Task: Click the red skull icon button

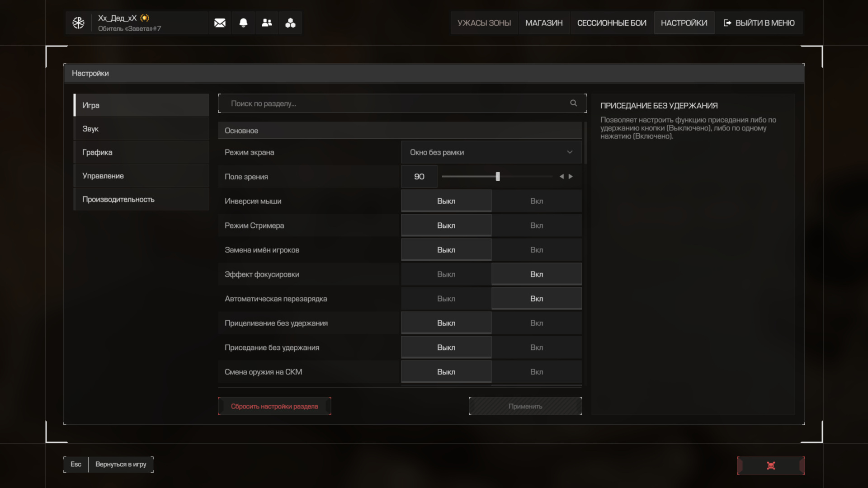Action: [x=771, y=465]
